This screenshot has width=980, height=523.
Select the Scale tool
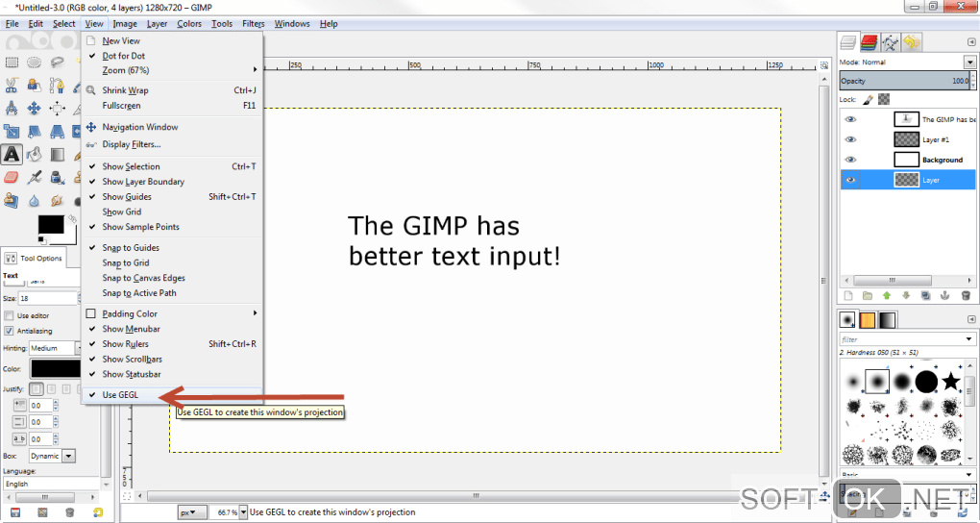[12, 132]
